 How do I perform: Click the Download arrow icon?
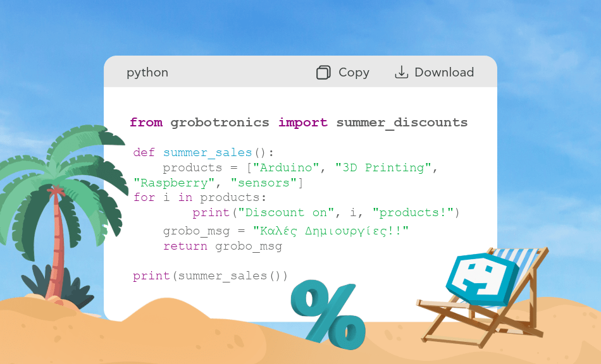[401, 72]
